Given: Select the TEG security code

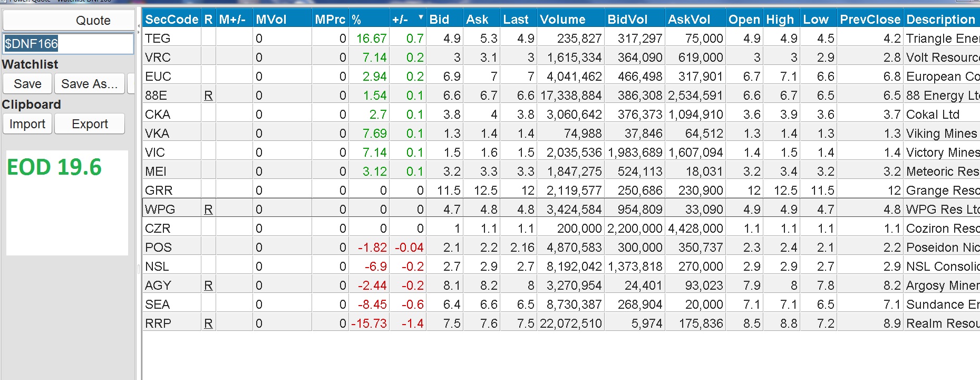Looking at the screenshot, I should (158, 39).
